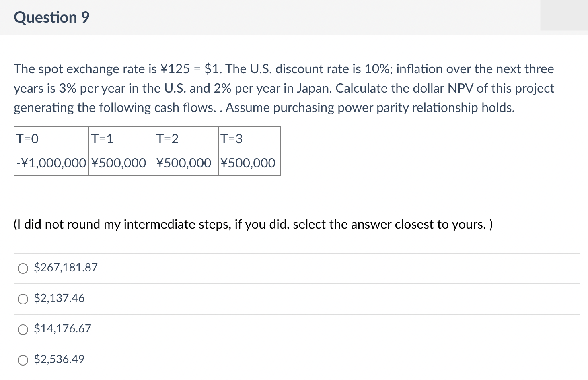Screen dimensions: 588x380
Task: Click the $2,536.49 answer text label
Action: (59, 359)
